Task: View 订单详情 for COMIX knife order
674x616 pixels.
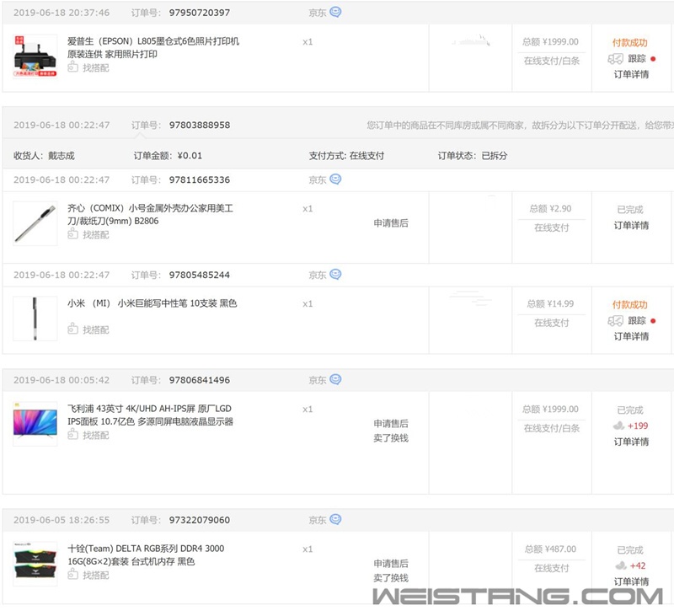Action: click(631, 225)
